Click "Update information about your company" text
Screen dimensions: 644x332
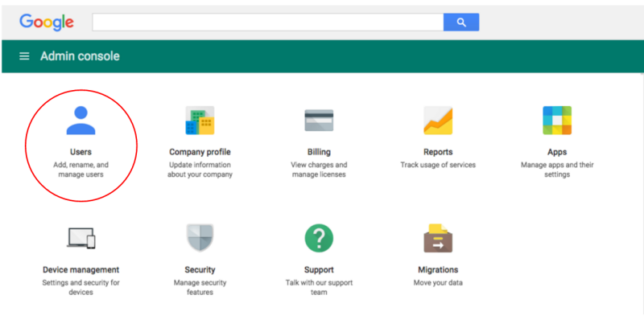200,170
